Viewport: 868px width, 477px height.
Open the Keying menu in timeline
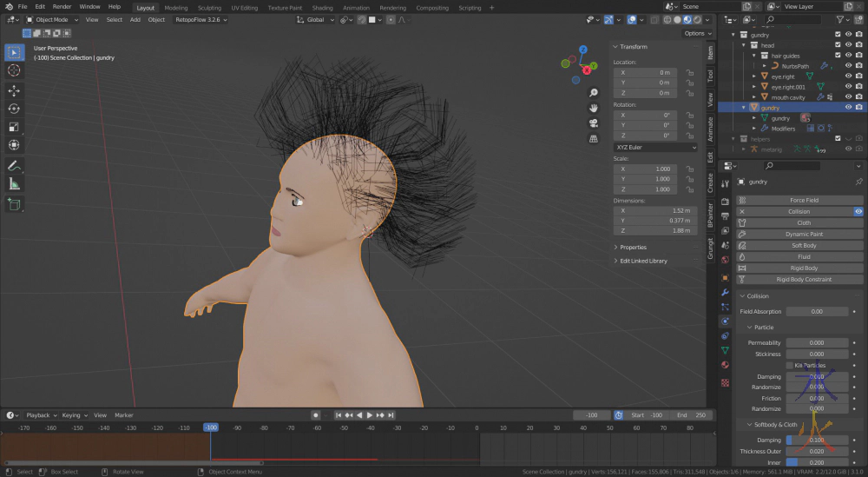coord(74,415)
